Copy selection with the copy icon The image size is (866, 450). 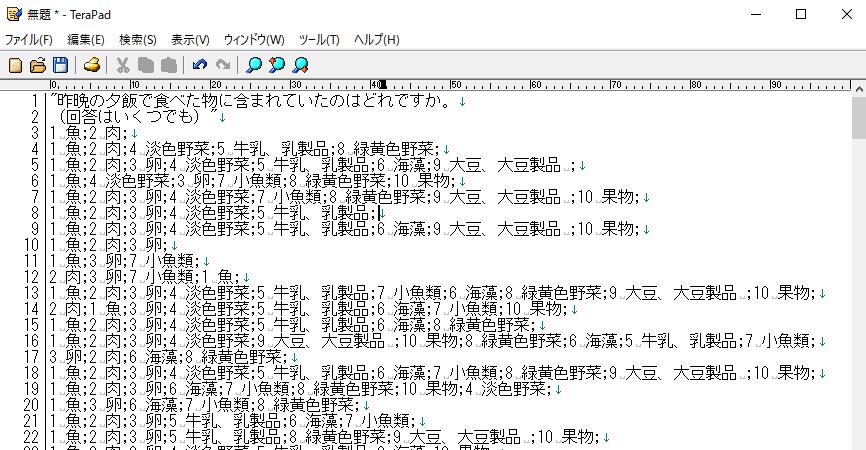pyautogui.click(x=146, y=66)
